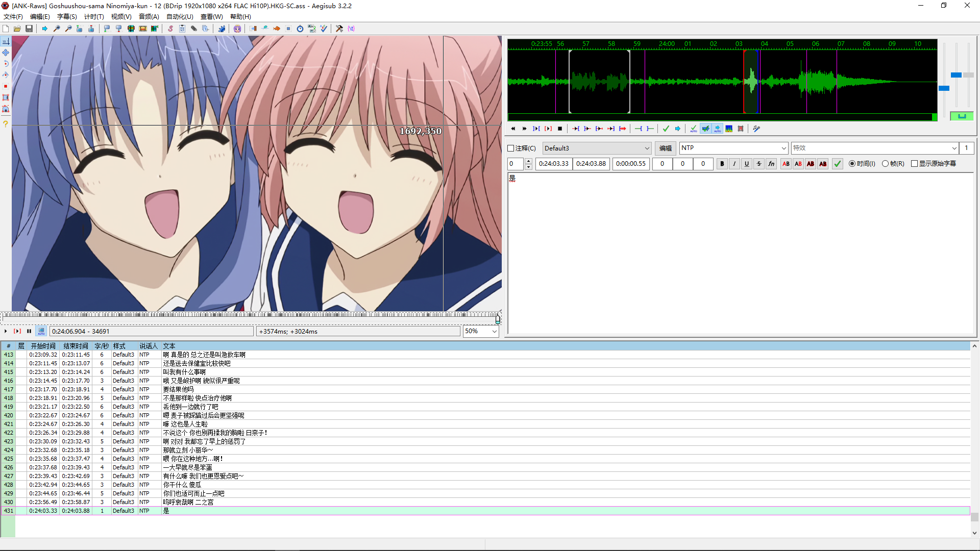Viewport: 980px width, 551px height.
Task: Open the Spell Checker icon
Action: click(x=324, y=29)
